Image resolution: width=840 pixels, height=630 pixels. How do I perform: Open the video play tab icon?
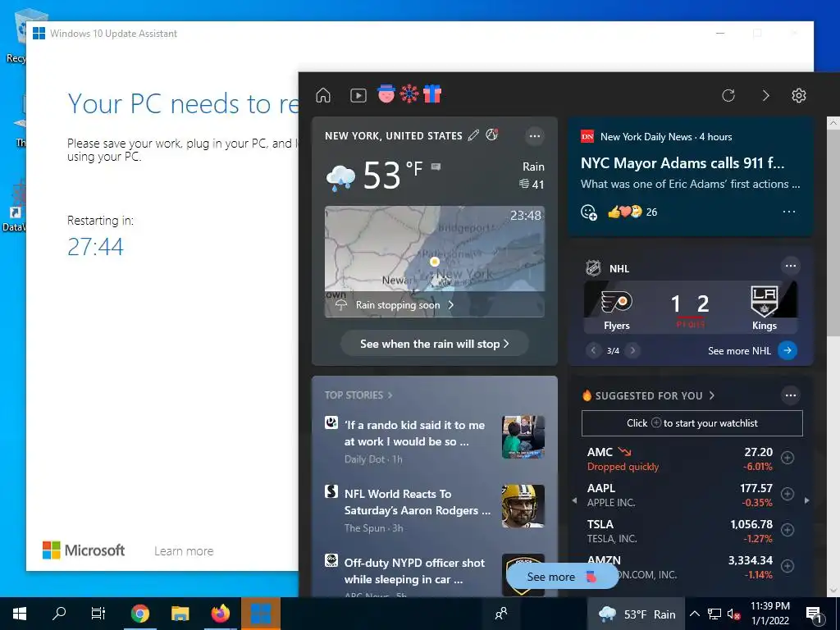click(x=358, y=95)
